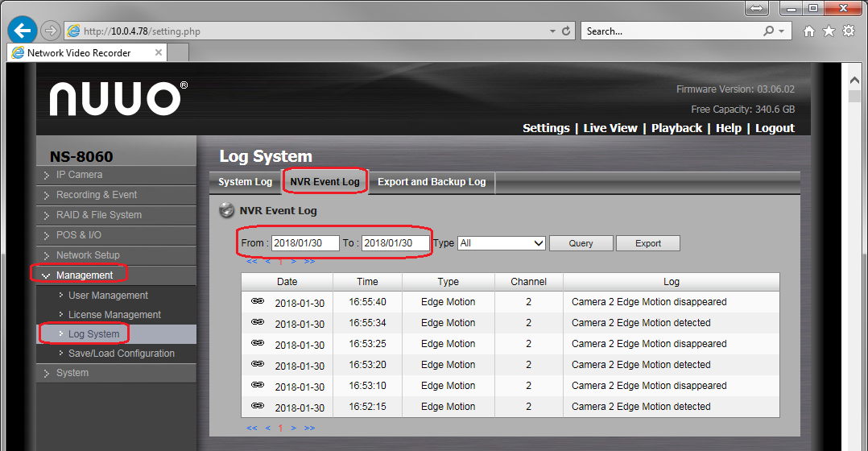Open the Live View link
This screenshot has height=451, width=868.
click(x=610, y=128)
